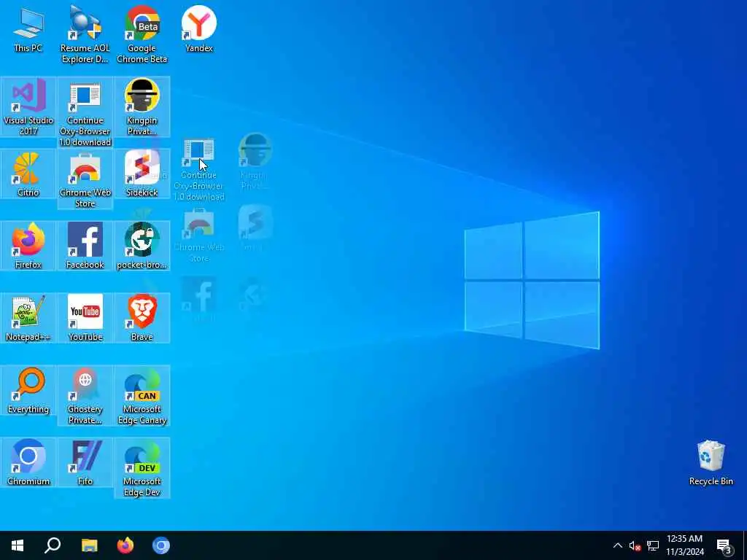Select the Chromium desktop shortcut
The image size is (747, 560).
28,462
